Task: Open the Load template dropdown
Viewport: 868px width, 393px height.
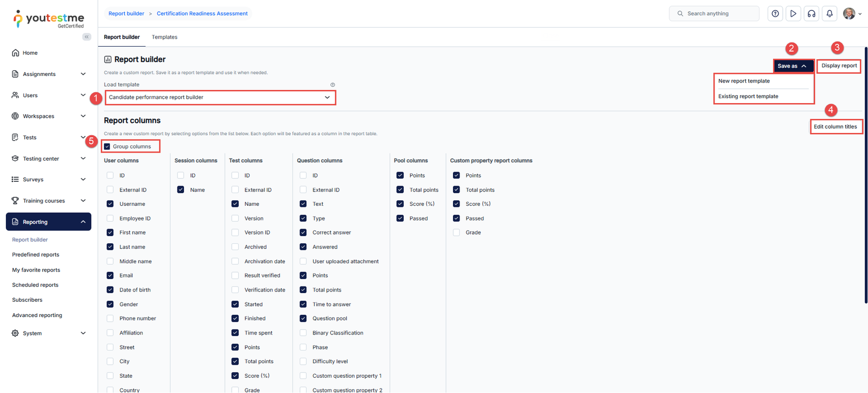Action: 220,97
